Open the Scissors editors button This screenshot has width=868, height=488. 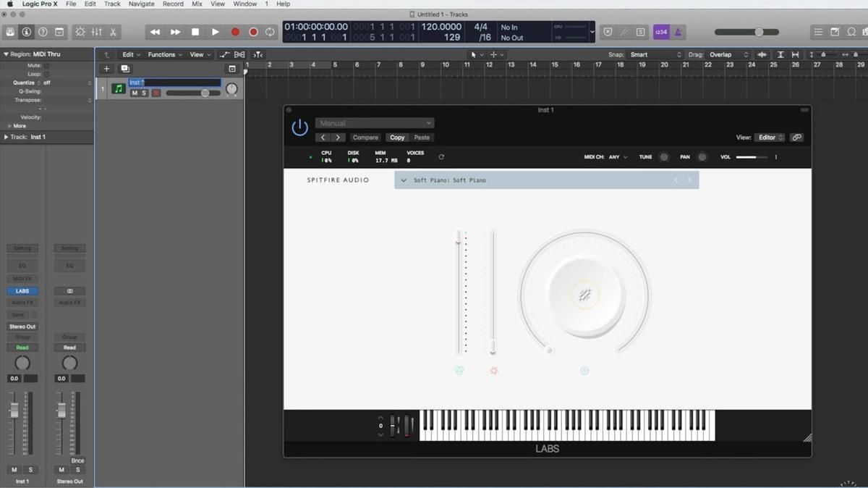pyautogui.click(x=114, y=32)
